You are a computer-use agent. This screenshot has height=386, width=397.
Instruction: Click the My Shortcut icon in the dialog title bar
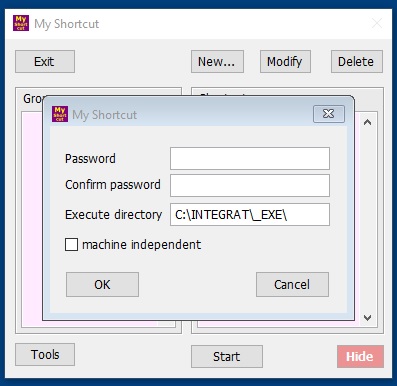coord(60,114)
